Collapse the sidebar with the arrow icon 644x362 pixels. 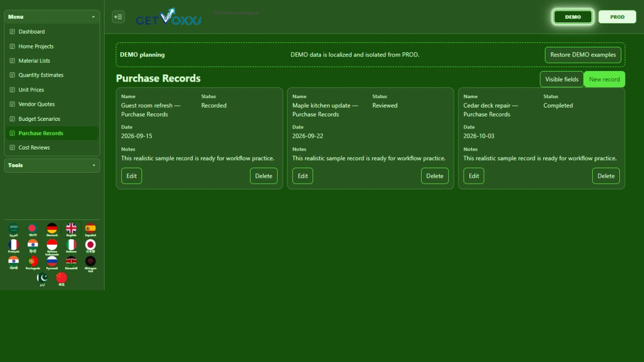pyautogui.click(x=118, y=17)
